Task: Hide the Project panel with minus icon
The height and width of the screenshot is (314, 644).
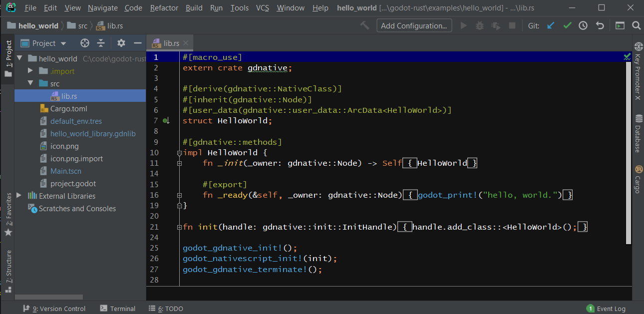Action: [x=138, y=43]
